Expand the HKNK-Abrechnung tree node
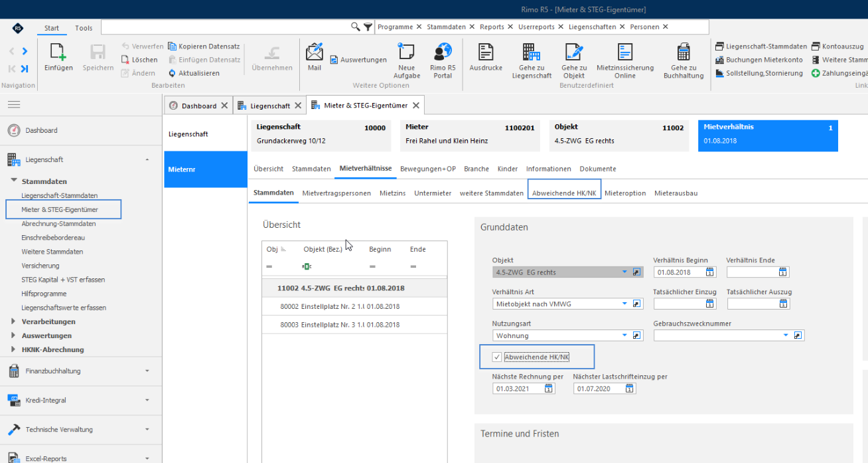This screenshot has height=463, width=868. 14,349
